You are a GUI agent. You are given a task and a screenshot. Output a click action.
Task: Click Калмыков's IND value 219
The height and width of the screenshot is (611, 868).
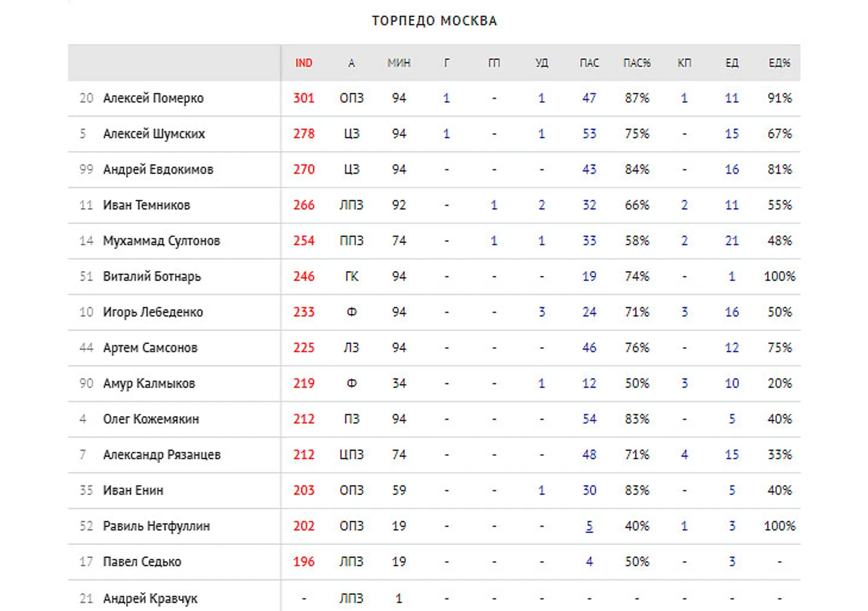304,383
